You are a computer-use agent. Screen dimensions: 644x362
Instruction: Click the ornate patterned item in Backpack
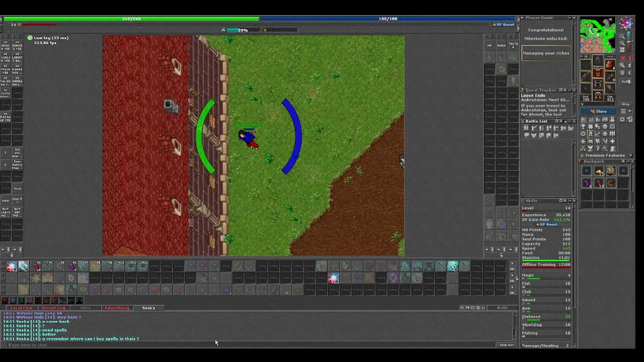pyautogui.click(x=611, y=171)
